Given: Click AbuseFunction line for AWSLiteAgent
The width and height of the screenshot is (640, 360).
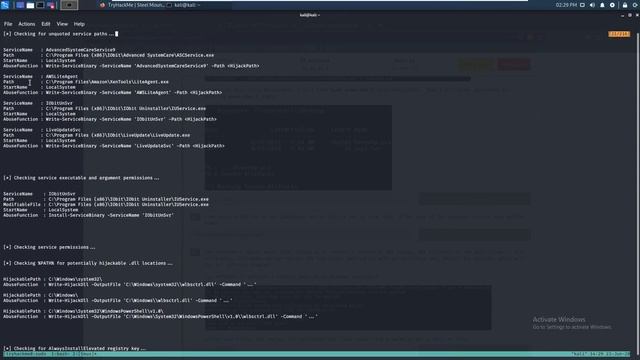Looking at the screenshot, I should tap(113, 92).
